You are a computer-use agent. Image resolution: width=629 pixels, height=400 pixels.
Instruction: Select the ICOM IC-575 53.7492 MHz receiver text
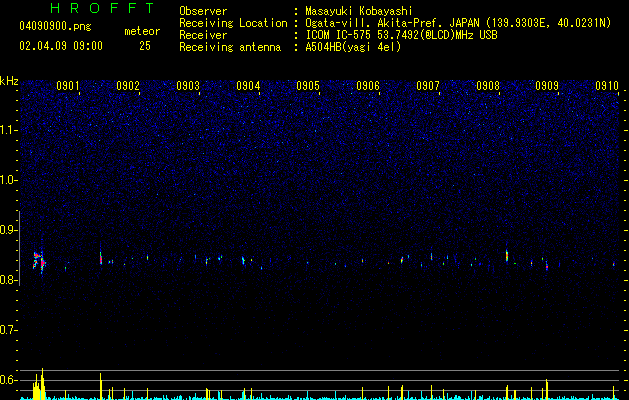point(401,35)
